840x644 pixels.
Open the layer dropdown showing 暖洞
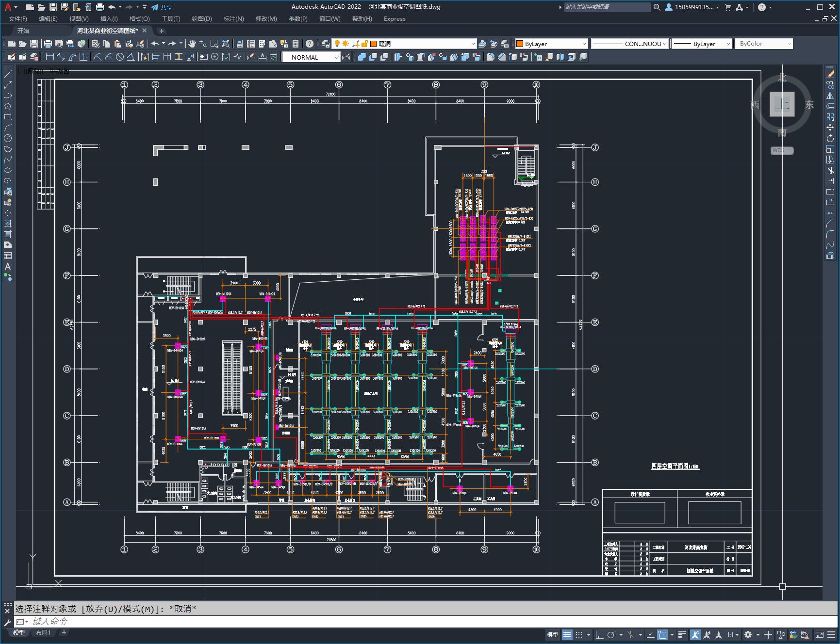[x=404, y=44]
